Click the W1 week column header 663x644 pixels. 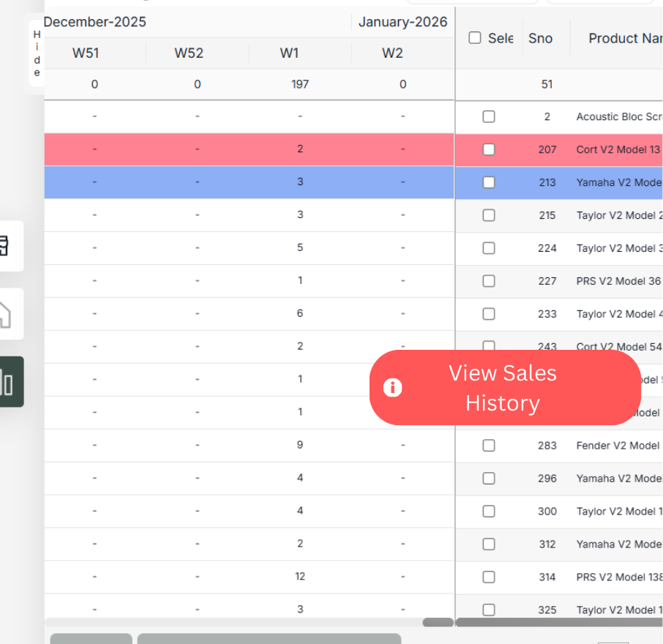pos(299,53)
